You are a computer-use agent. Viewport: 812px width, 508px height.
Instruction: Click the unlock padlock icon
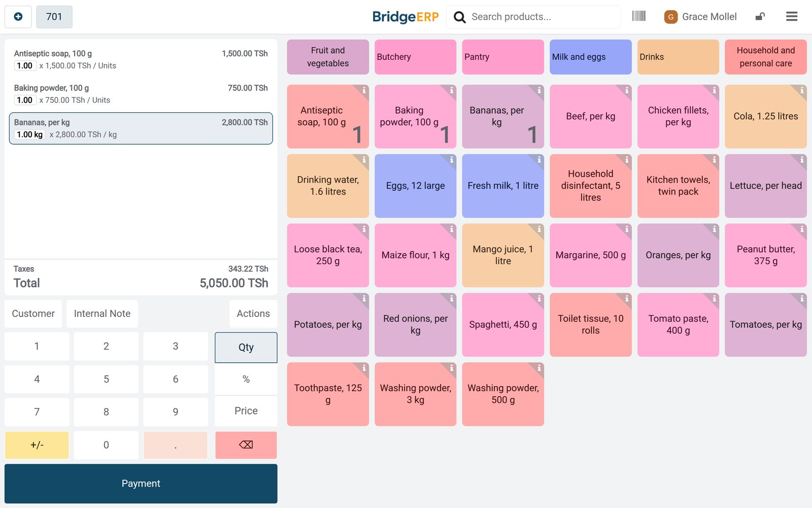click(760, 17)
